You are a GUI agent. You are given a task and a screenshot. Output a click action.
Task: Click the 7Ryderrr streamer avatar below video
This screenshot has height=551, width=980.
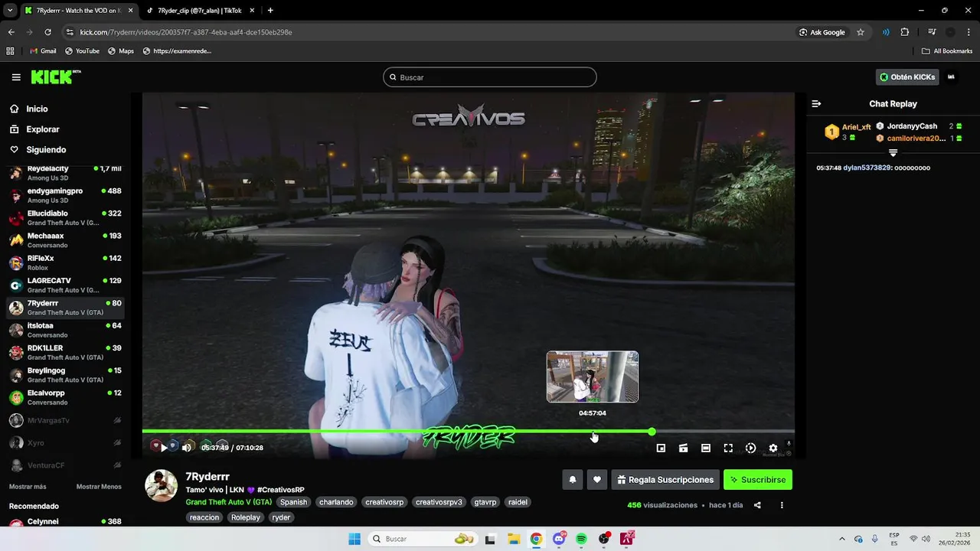tap(162, 486)
